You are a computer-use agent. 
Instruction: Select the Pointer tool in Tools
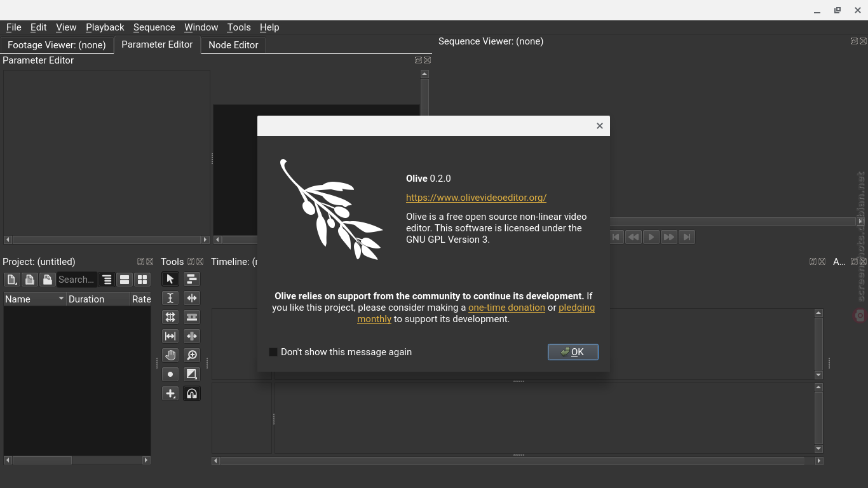coord(170,279)
